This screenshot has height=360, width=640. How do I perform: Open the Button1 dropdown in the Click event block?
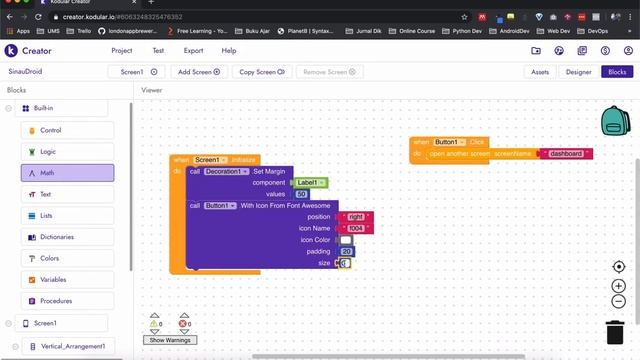(x=449, y=142)
